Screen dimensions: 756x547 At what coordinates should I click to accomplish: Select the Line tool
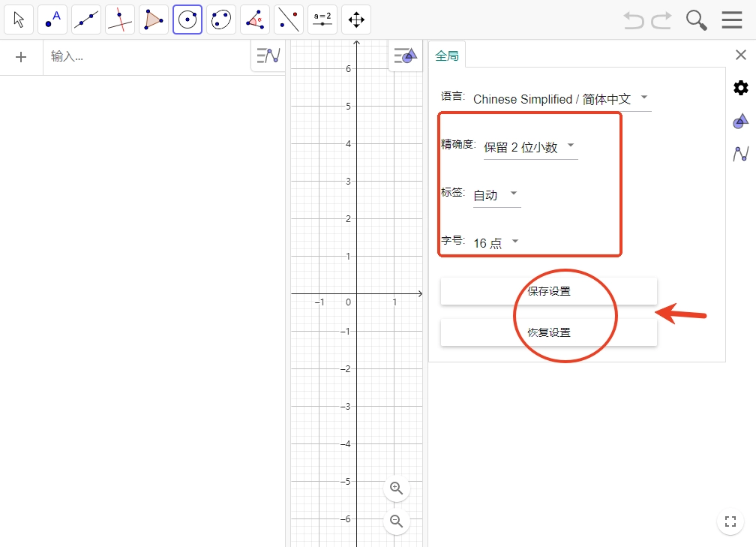86,20
